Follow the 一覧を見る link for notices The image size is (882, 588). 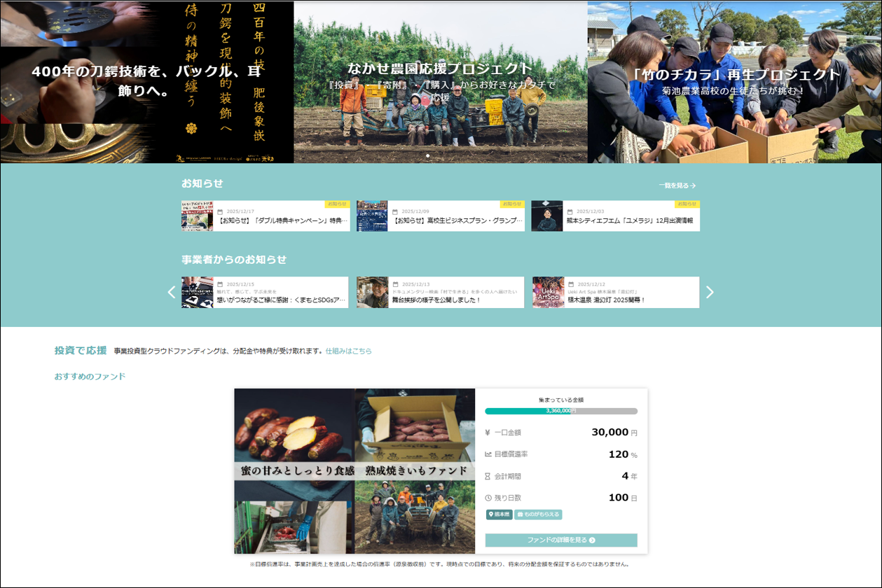click(677, 185)
